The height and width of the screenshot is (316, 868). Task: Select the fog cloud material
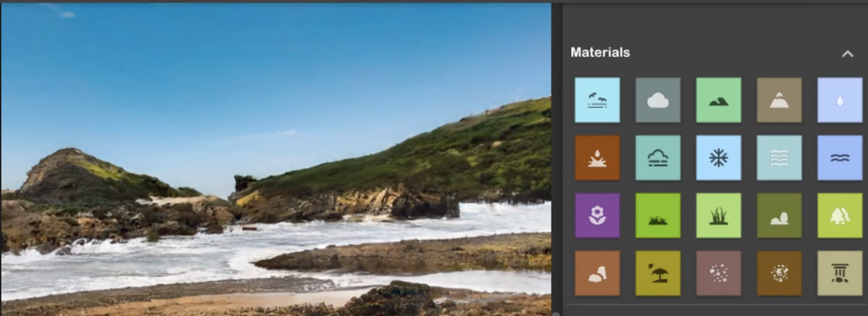coord(658,158)
